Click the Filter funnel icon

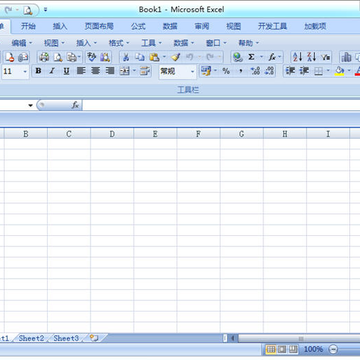point(326,57)
